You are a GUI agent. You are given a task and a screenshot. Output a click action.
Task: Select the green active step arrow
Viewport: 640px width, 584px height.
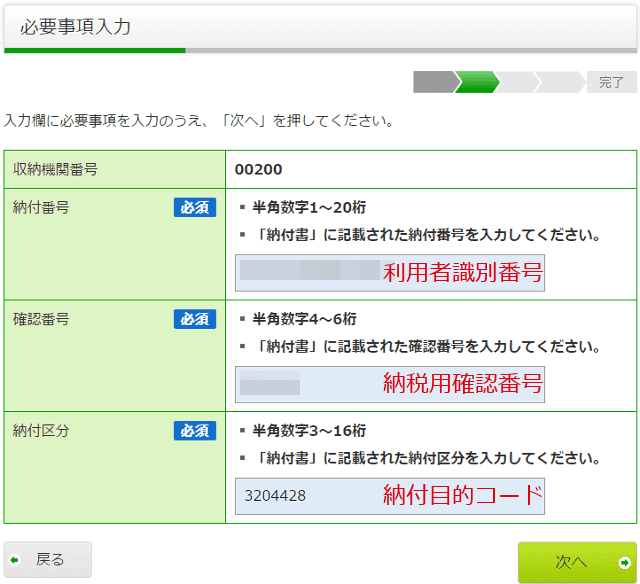tap(476, 82)
